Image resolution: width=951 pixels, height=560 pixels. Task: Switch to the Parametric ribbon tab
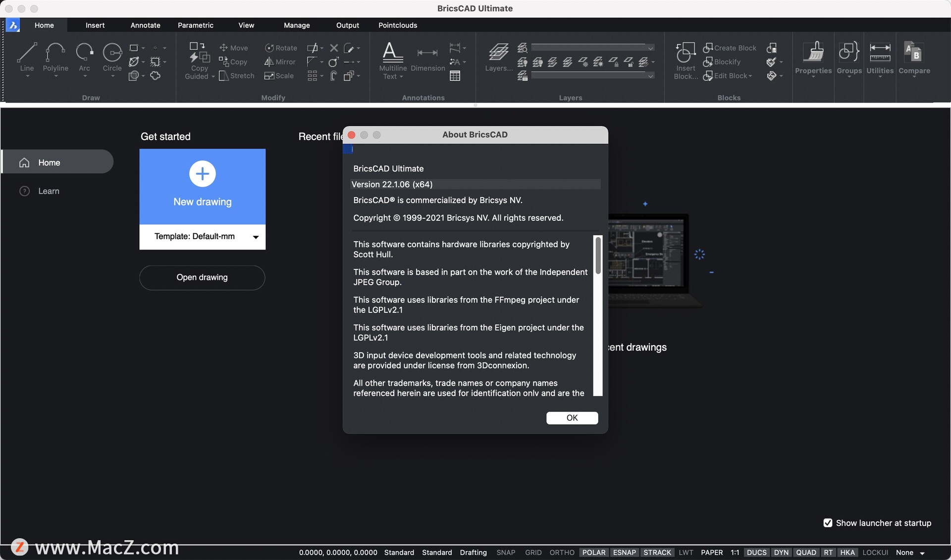coord(195,25)
